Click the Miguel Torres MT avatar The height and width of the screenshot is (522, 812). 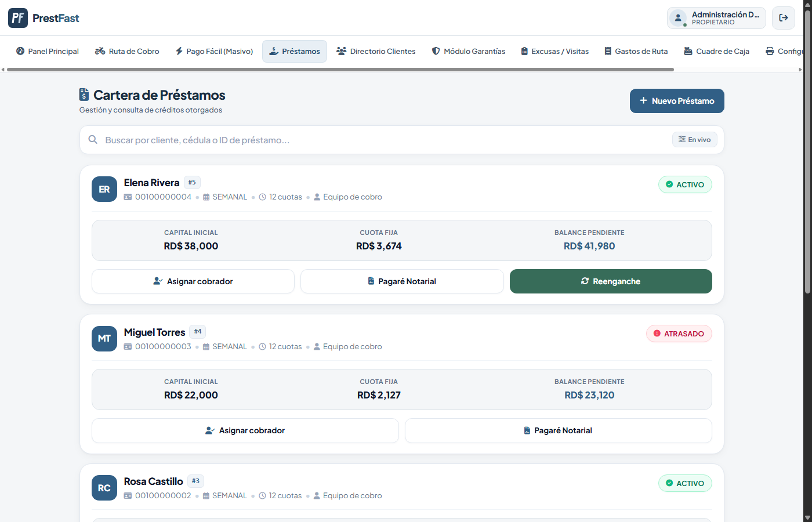point(104,339)
